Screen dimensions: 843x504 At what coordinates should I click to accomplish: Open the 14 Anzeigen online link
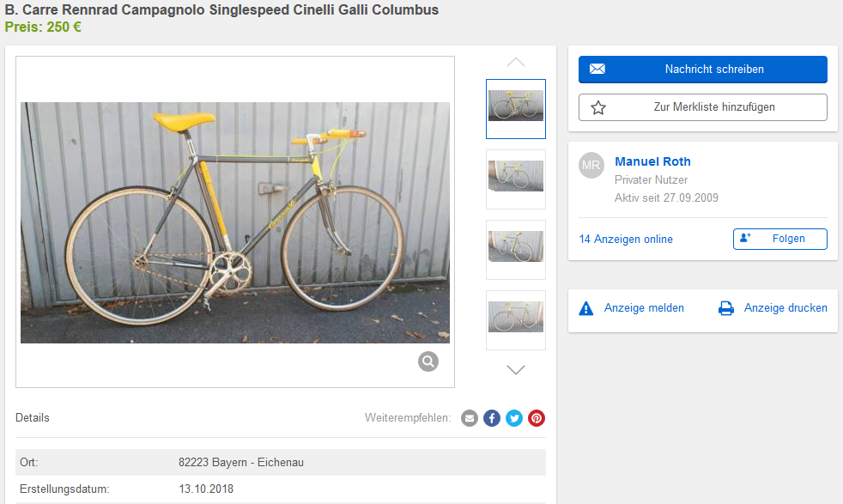626,239
